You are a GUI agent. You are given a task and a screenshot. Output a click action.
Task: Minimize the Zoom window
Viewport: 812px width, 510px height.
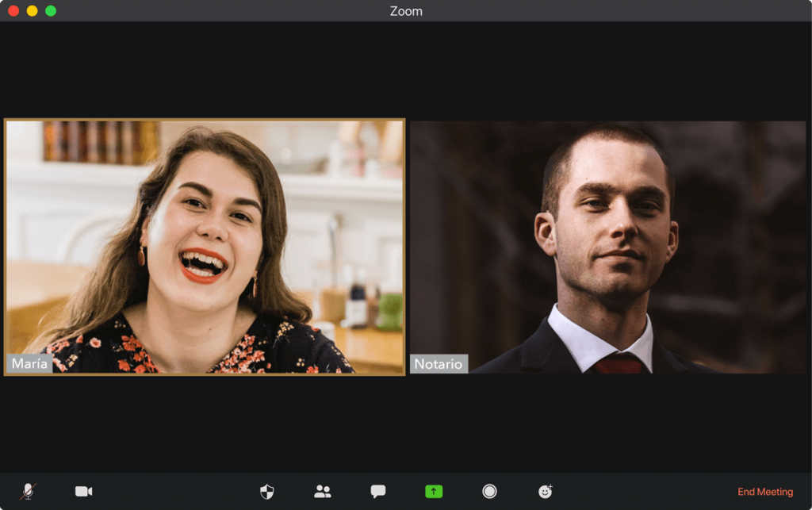point(32,11)
